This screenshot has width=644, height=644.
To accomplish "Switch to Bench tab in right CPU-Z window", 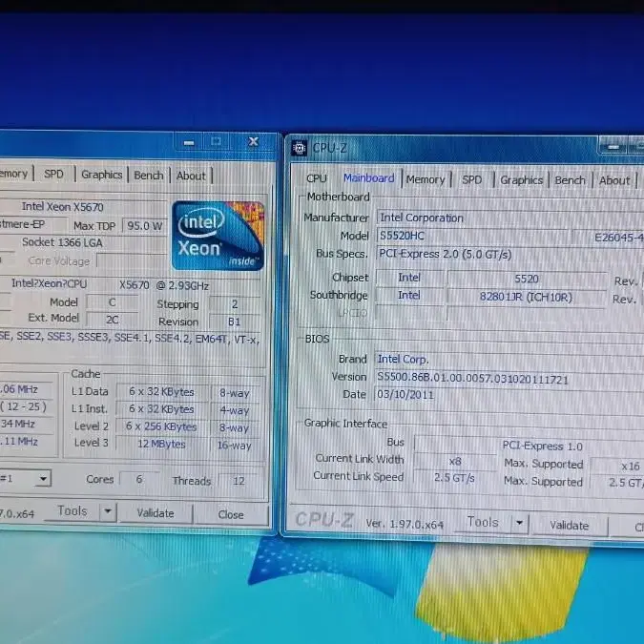I will [570, 180].
